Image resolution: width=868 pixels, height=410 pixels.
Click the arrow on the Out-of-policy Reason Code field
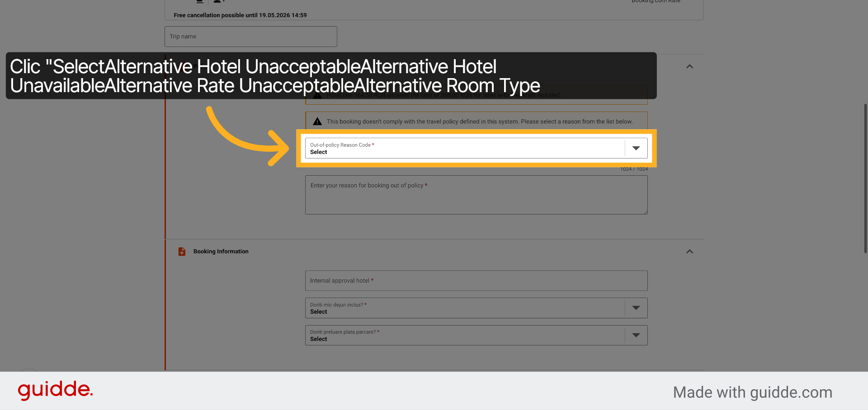click(x=636, y=148)
